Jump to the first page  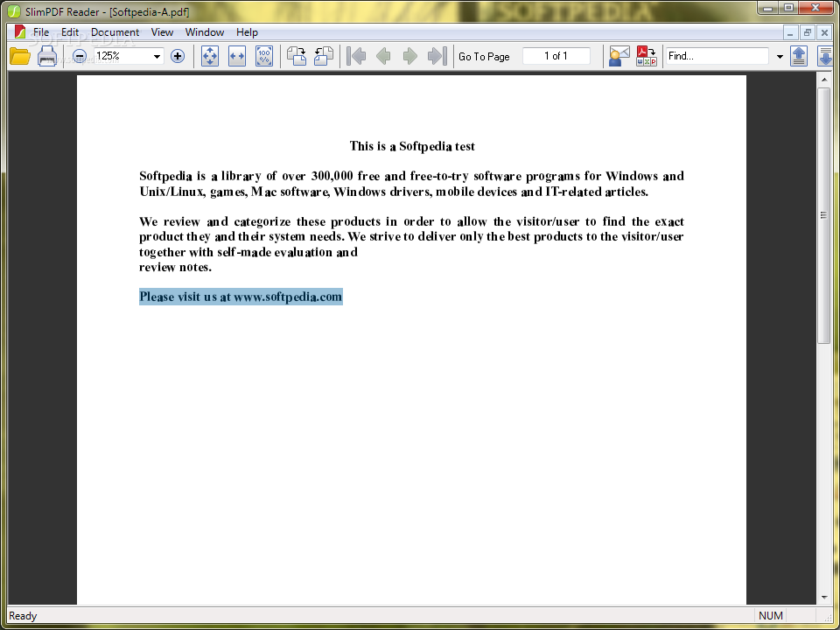tap(356, 56)
